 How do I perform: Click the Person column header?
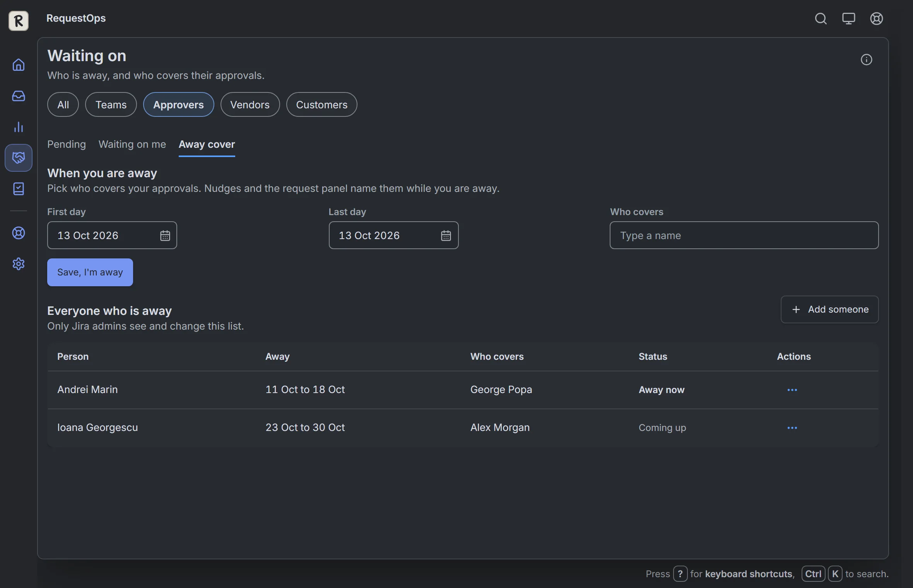pos(73,357)
